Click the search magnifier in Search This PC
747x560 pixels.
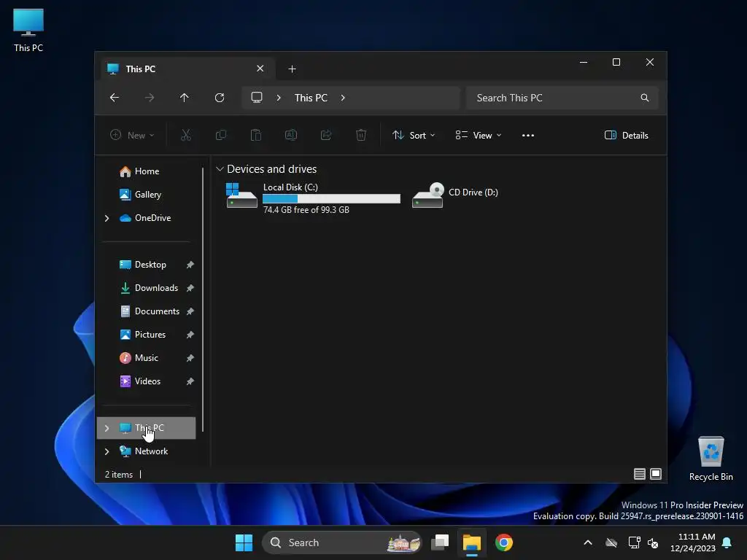[645, 98]
